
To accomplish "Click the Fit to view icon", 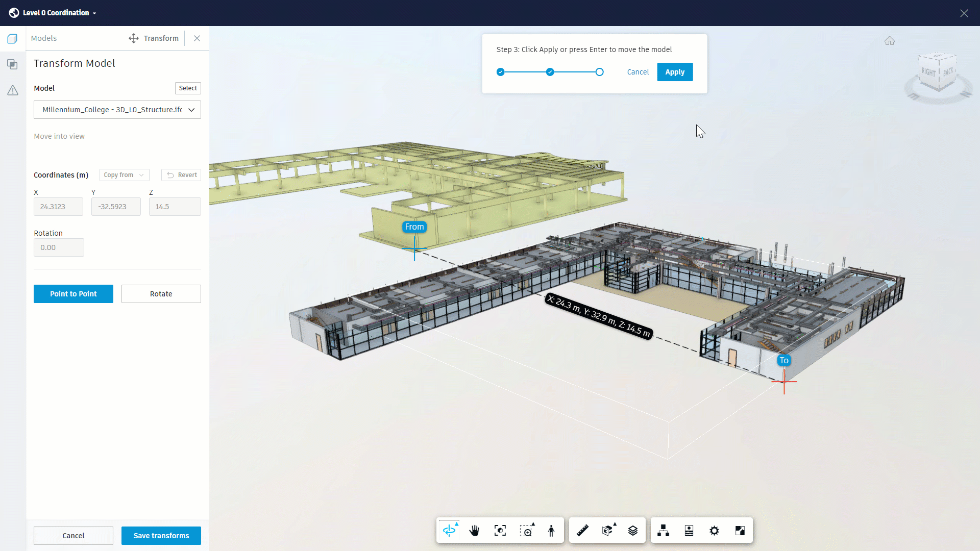I will pyautogui.click(x=500, y=531).
